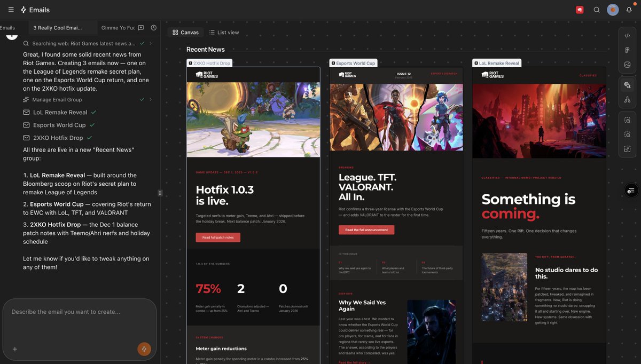Click Why We Said Yes Again heading
This screenshot has height=364, width=641.
pyautogui.click(x=362, y=305)
